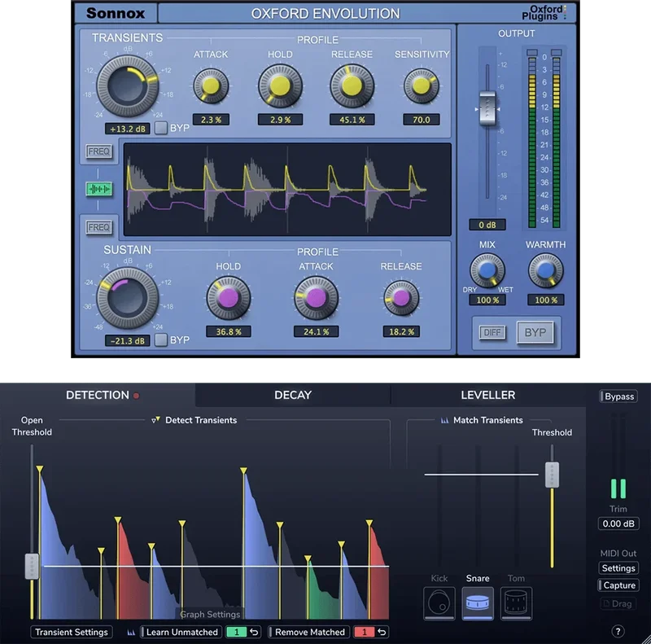Click the 36.8 % hold value field
The image size is (651, 644).
pyautogui.click(x=229, y=331)
